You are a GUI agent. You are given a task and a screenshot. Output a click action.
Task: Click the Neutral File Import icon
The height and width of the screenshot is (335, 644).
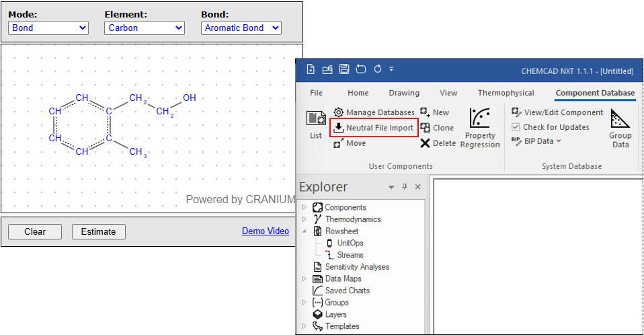tap(339, 128)
